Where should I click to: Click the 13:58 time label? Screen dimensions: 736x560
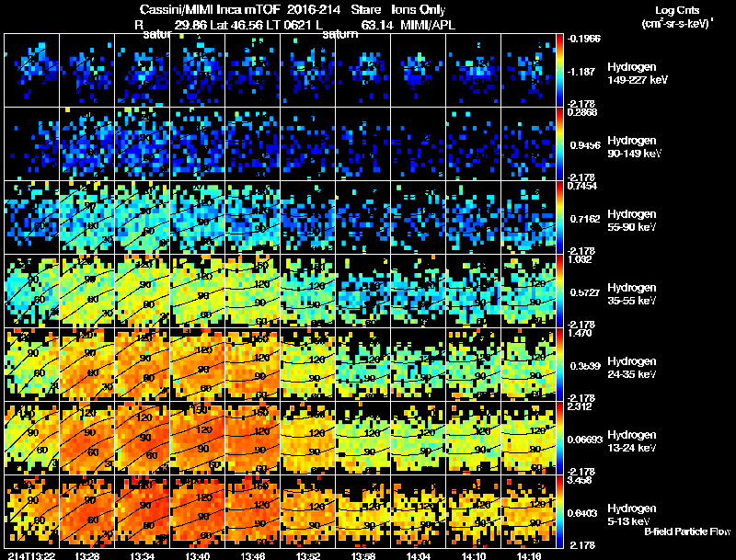363,555
